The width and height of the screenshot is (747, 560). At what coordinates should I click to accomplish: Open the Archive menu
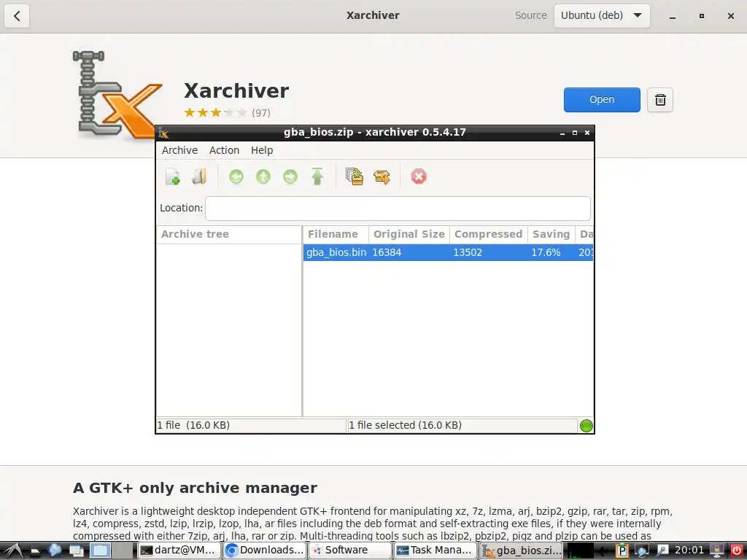coord(179,150)
